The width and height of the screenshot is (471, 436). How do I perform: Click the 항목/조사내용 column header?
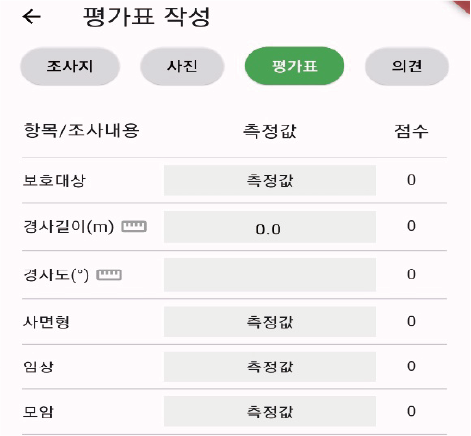click(81, 130)
